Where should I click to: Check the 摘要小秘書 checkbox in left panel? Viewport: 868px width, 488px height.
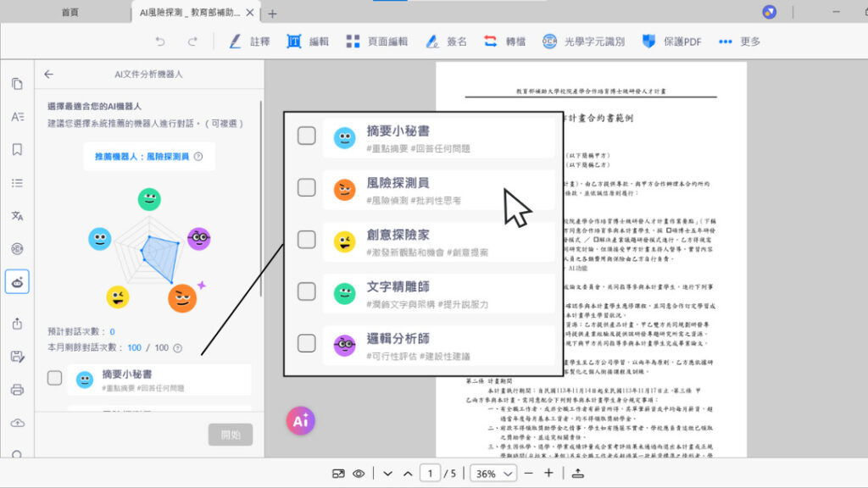[x=55, y=378]
